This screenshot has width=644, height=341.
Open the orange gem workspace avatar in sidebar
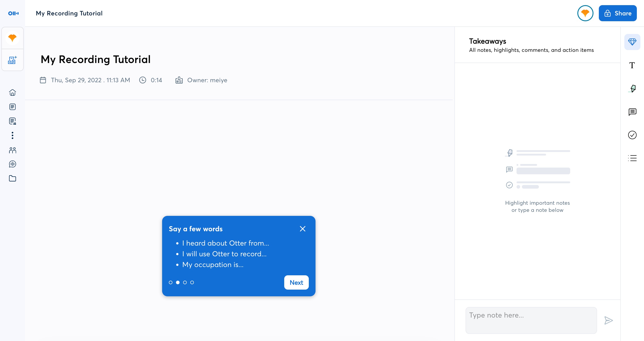pos(13,38)
